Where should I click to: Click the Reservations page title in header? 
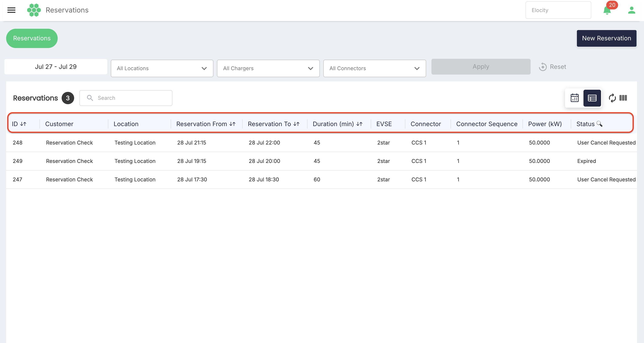pyautogui.click(x=67, y=10)
